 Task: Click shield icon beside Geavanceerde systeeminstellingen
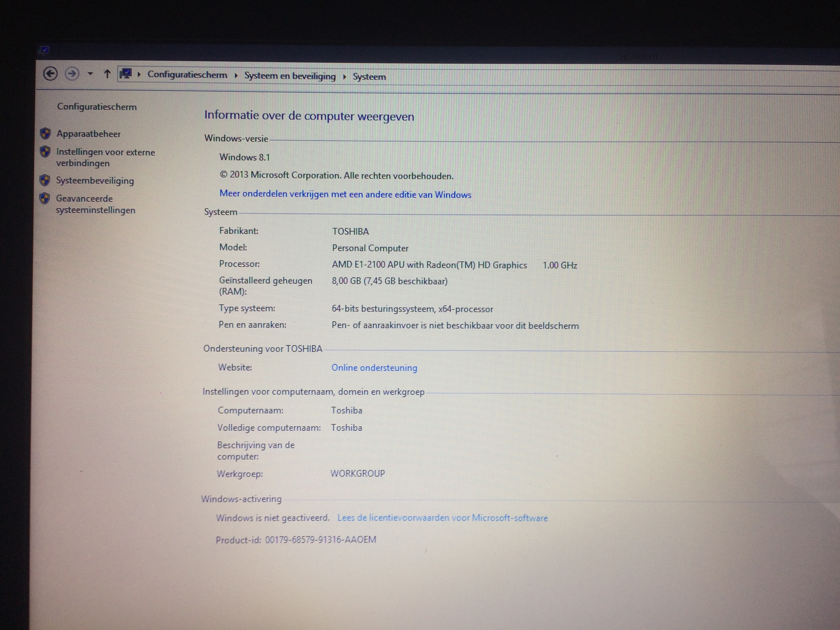[x=44, y=198]
